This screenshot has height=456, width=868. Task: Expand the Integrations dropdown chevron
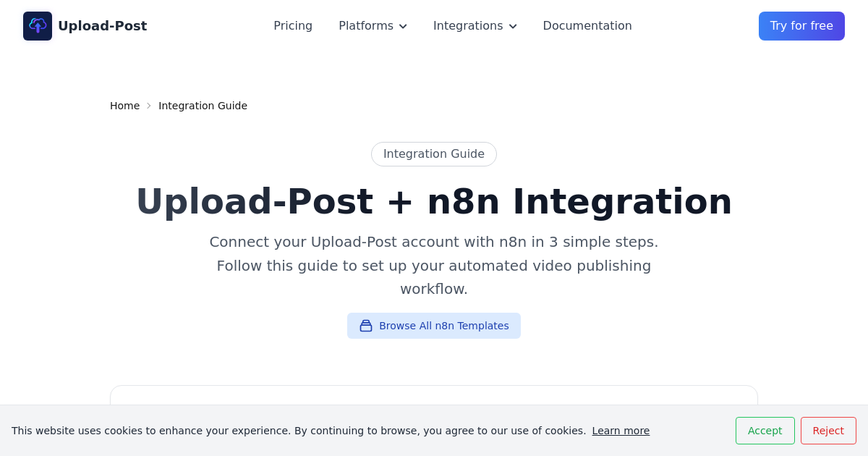tap(513, 27)
